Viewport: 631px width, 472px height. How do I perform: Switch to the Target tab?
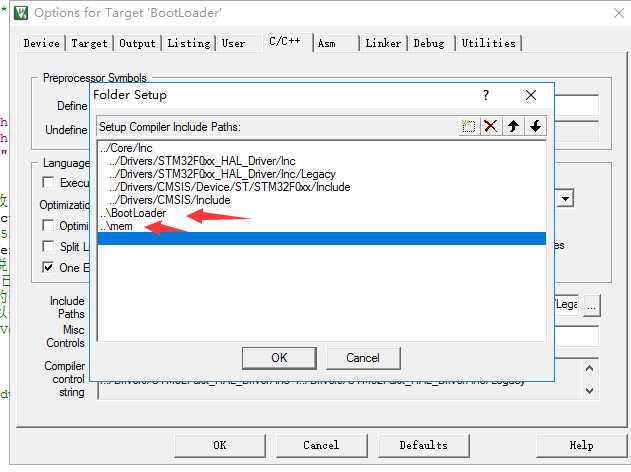coord(89,43)
